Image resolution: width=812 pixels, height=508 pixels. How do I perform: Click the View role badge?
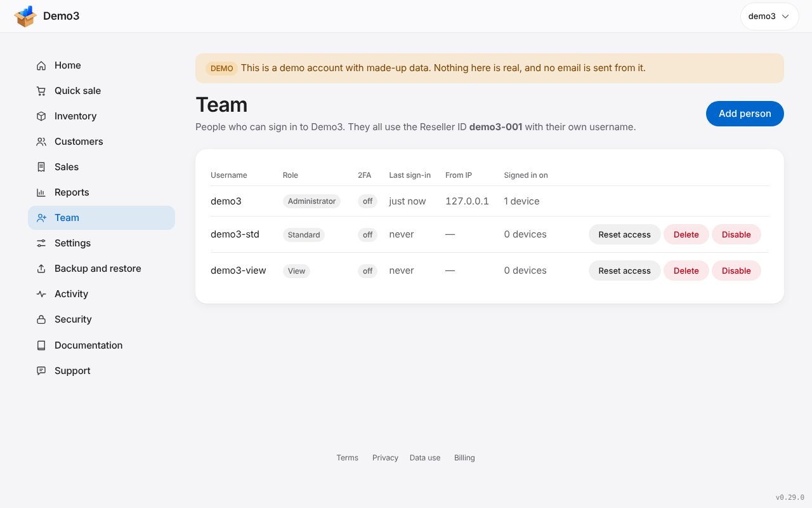296,271
